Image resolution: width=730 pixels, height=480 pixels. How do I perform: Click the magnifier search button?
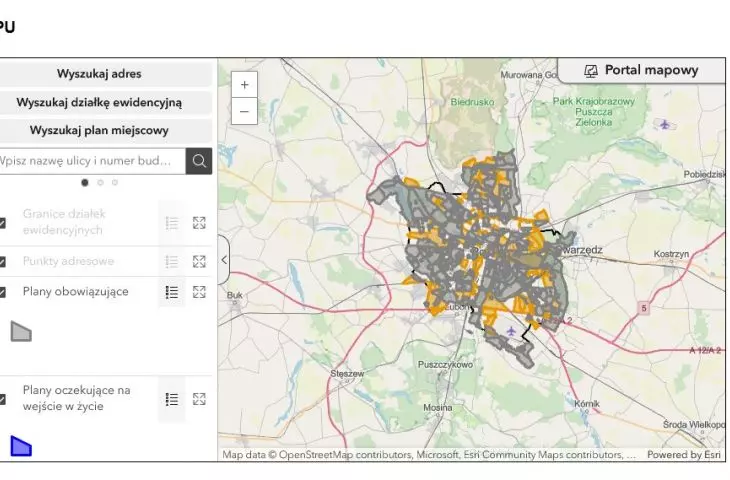pos(199,161)
